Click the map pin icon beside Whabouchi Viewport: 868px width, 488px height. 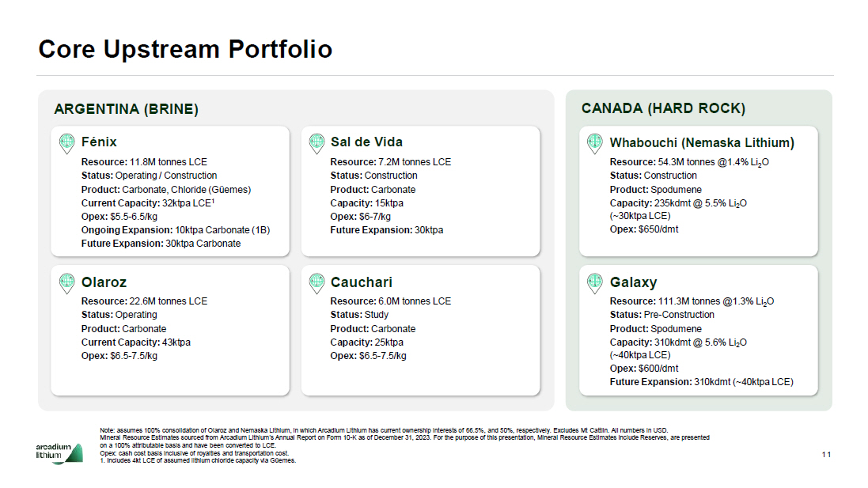pos(595,143)
